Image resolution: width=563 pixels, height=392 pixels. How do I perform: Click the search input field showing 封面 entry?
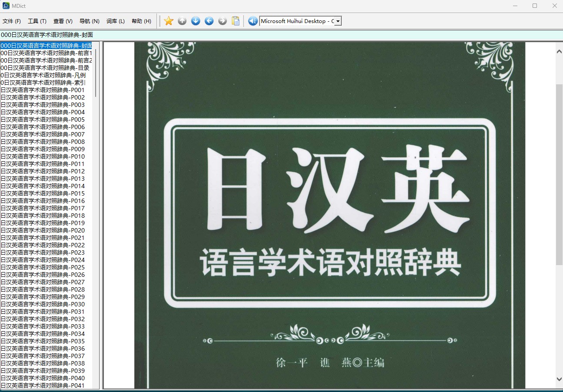click(x=281, y=35)
